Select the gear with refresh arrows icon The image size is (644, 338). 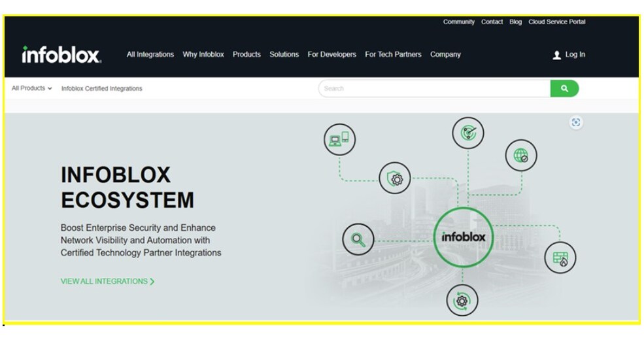(462, 301)
